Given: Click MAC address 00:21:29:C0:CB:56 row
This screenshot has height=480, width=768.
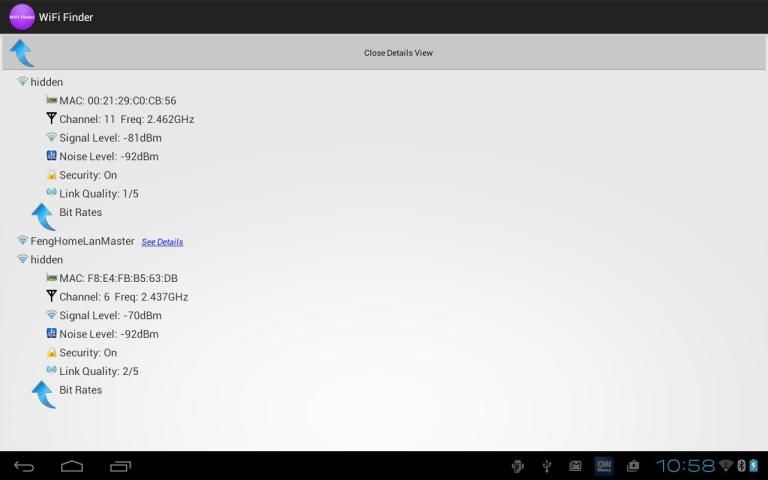Looking at the screenshot, I should click(x=117, y=101).
